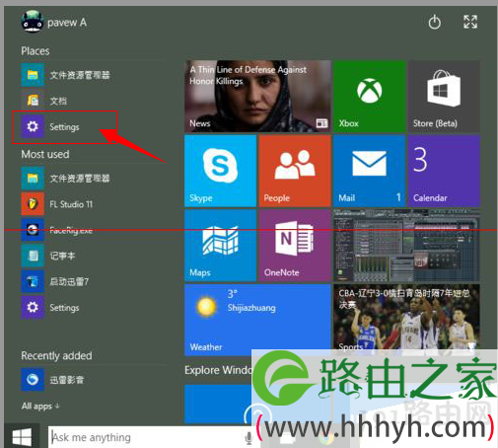Open the Mail tile
Image resolution: width=498 pixels, height=448 pixels.
point(370,171)
